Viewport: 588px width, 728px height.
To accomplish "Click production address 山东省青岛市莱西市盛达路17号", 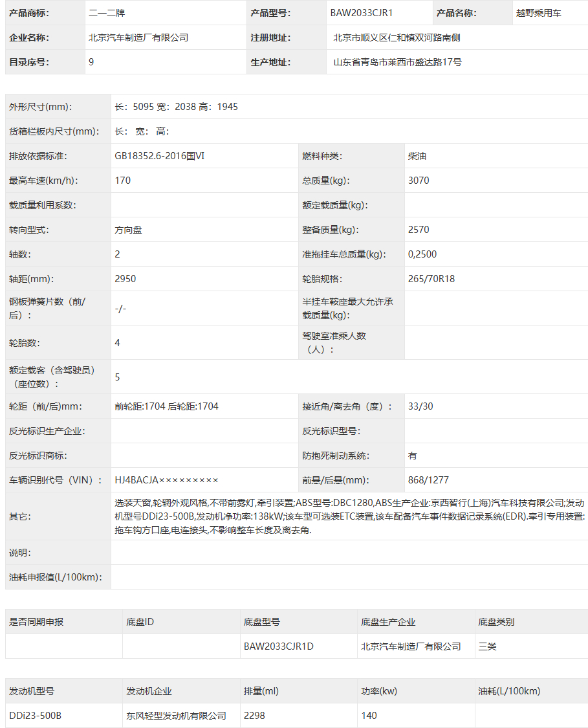I will click(397, 62).
